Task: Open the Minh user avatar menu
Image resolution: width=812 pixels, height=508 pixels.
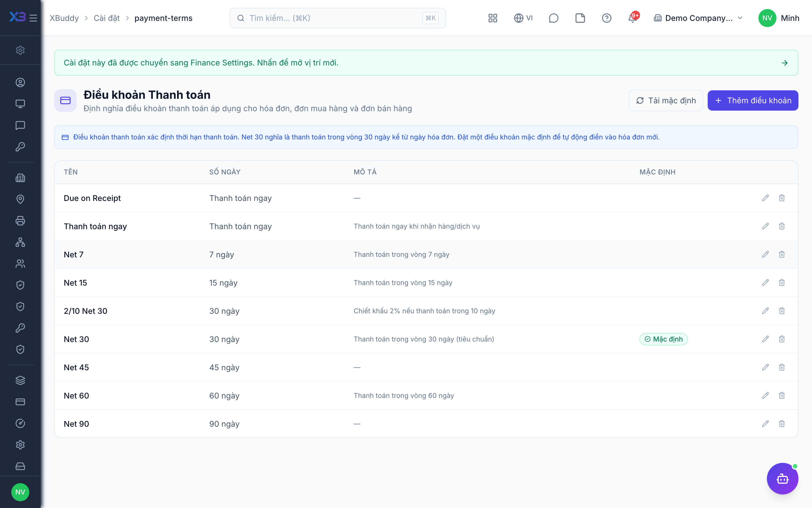Action: point(778,18)
